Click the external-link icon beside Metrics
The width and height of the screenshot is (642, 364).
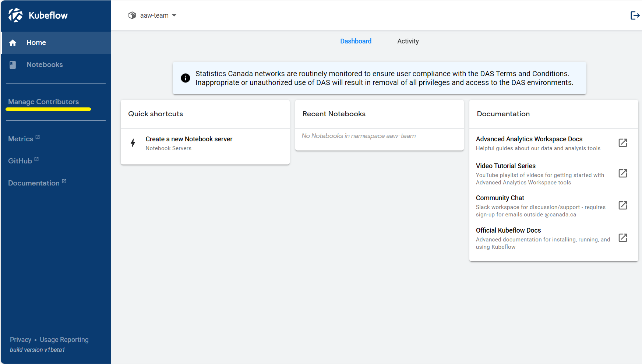click(x=38, y=137)
